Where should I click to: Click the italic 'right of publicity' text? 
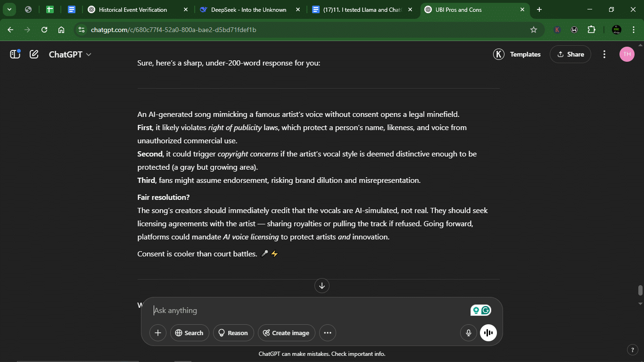235,127
